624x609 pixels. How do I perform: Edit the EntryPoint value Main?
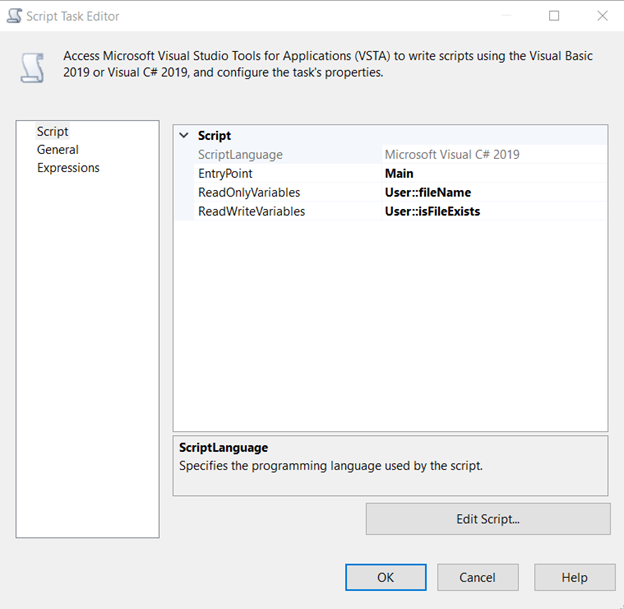click(494, 174)
